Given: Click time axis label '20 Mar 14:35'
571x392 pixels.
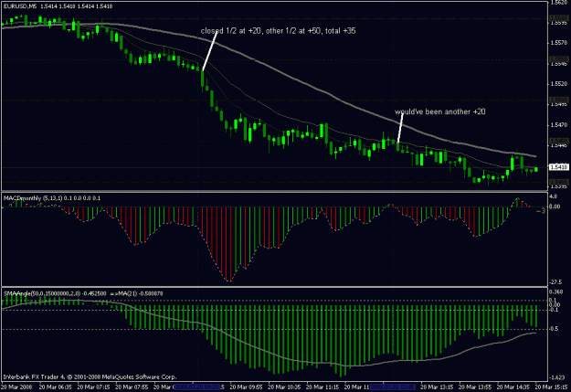Looking at the screenshot, I should (513, 387).
